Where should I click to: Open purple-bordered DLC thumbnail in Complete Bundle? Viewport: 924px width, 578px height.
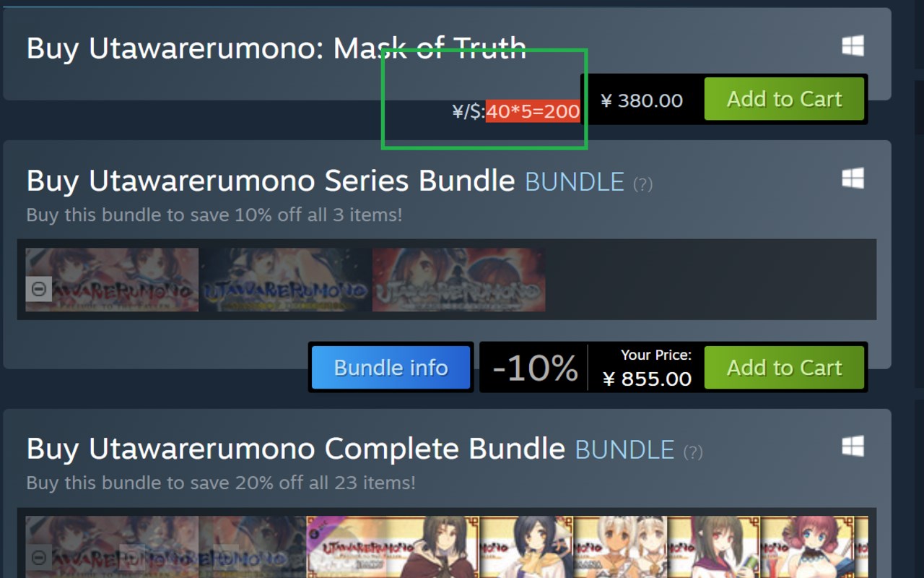pyautogui.click(x=392, y=547)
